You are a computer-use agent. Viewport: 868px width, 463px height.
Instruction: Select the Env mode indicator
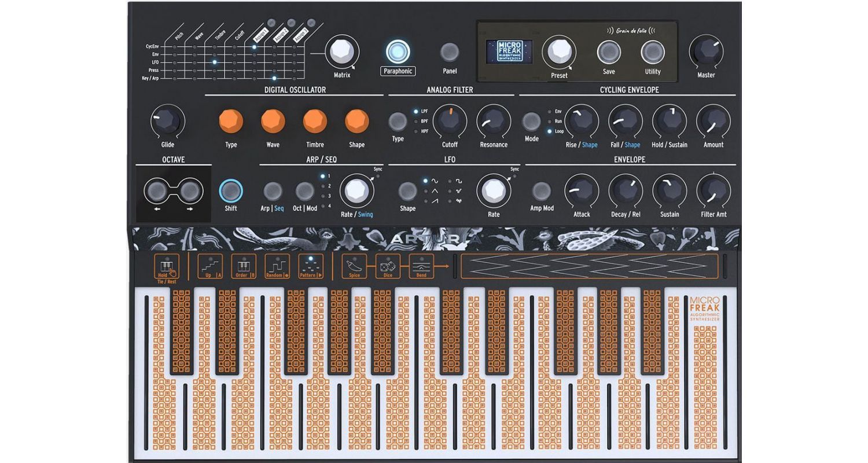coord(550,111)
